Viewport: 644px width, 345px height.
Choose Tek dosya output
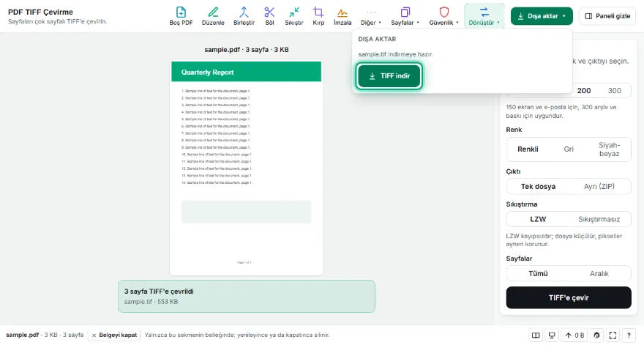[538, 186]
